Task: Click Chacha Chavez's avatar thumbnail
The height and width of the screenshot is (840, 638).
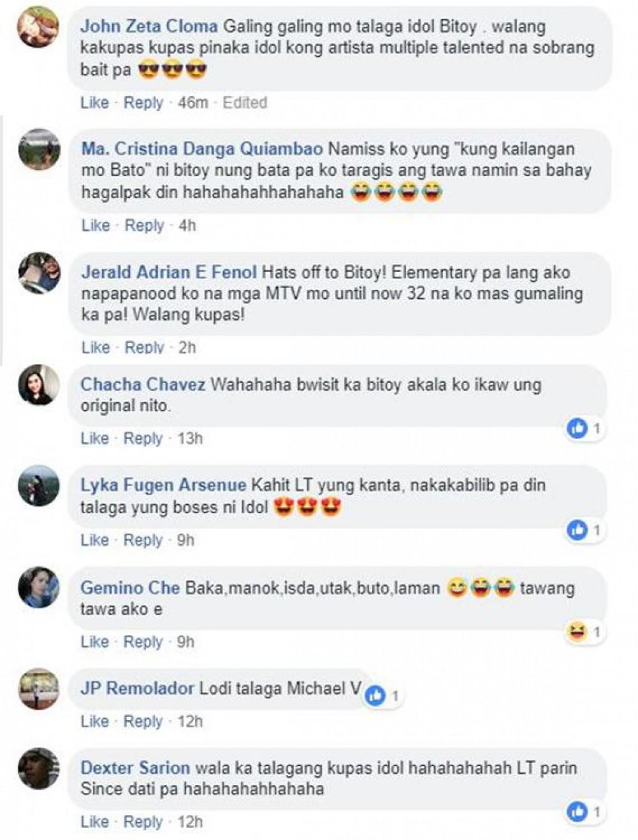Action: 39,385
